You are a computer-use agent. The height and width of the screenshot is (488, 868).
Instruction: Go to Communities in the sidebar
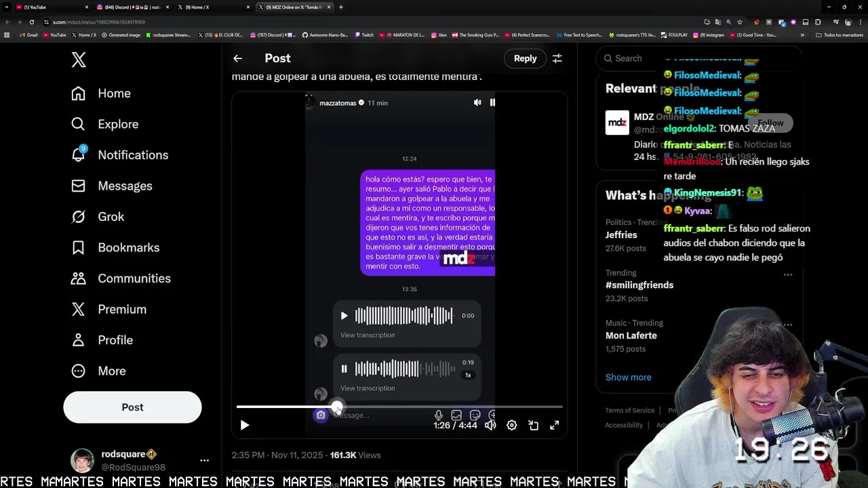tap(121, 279)
